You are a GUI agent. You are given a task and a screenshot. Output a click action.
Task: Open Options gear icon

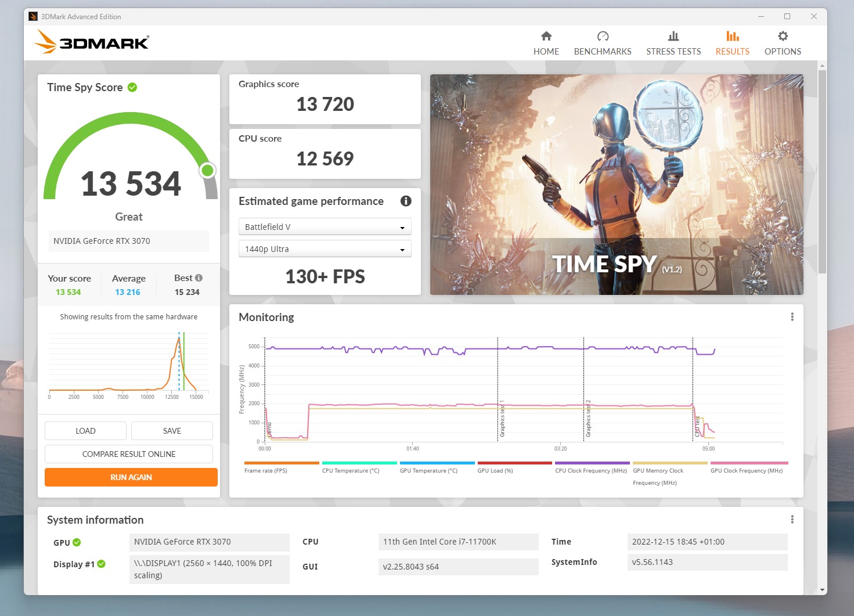782,37
